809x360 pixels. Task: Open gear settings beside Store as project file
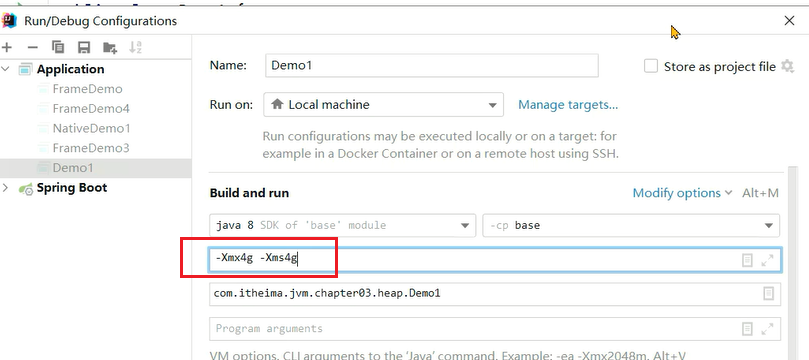click(x=787, y=67)
